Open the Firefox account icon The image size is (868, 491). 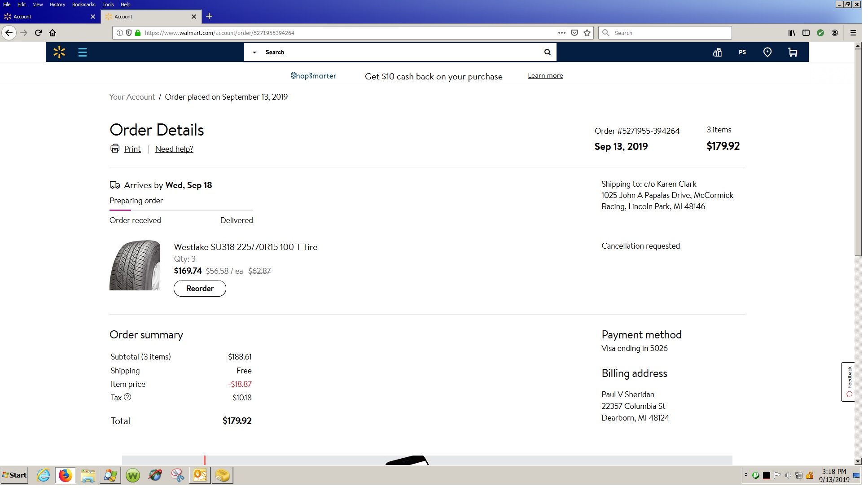pyautogui.click(x=835, y=33)
